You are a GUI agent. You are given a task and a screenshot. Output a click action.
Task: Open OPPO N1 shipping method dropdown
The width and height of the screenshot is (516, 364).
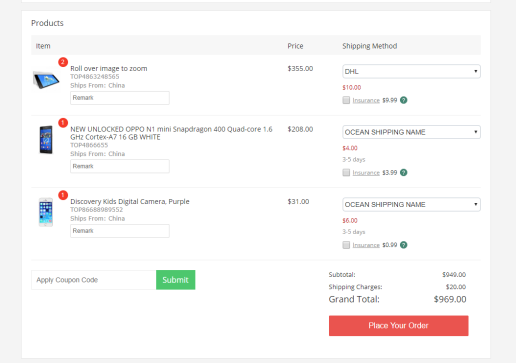[x=411, y=132]
